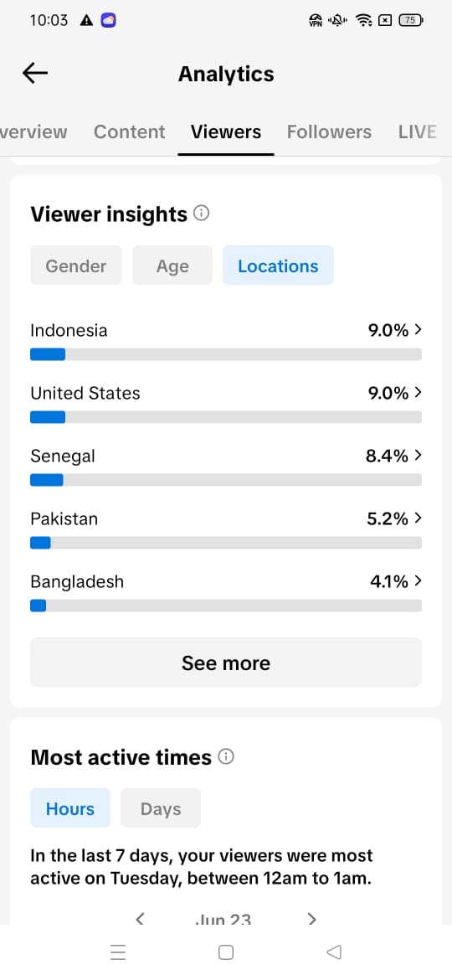Tap Android back triangle icon
452x980 pixels.
(x=334, y=952)
